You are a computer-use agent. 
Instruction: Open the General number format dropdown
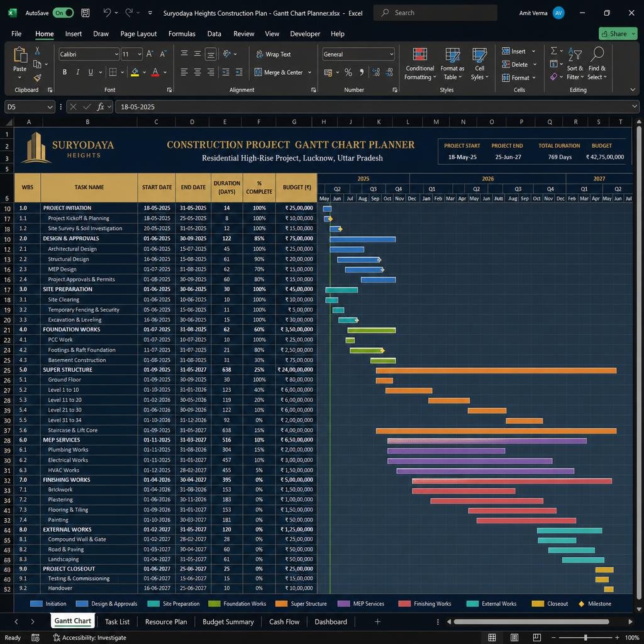click(391, 54)
